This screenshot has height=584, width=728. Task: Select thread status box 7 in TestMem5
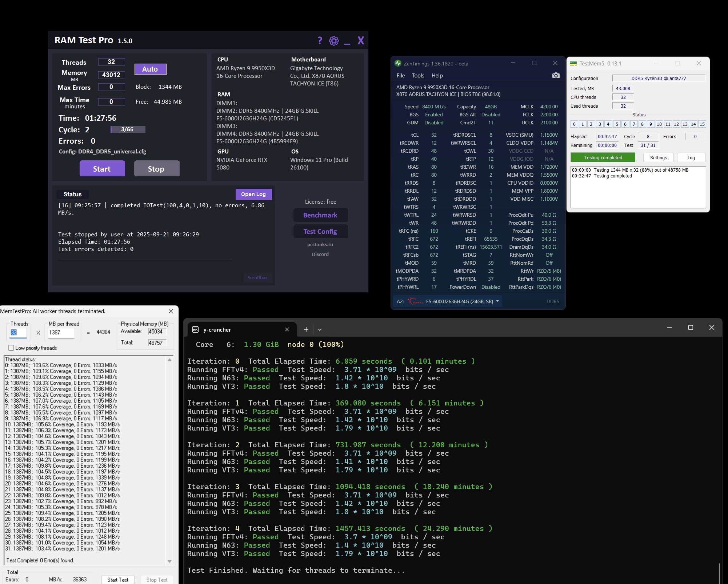pyautogui.click(x=634, y=124)
